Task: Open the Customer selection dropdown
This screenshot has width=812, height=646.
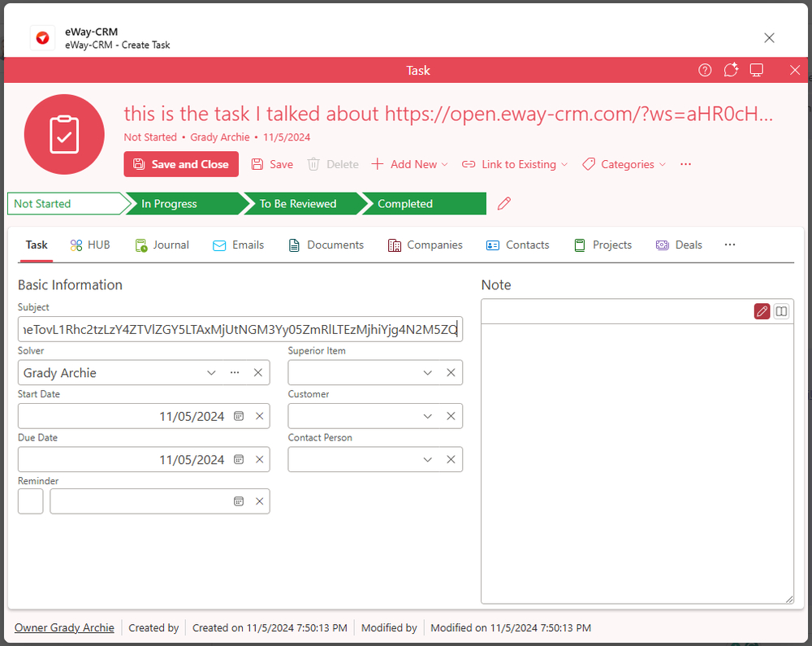Action: [427, 415]
